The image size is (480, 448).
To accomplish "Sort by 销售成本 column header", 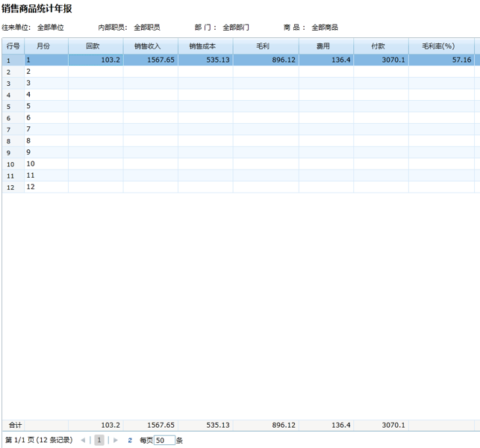I will 205,46.
